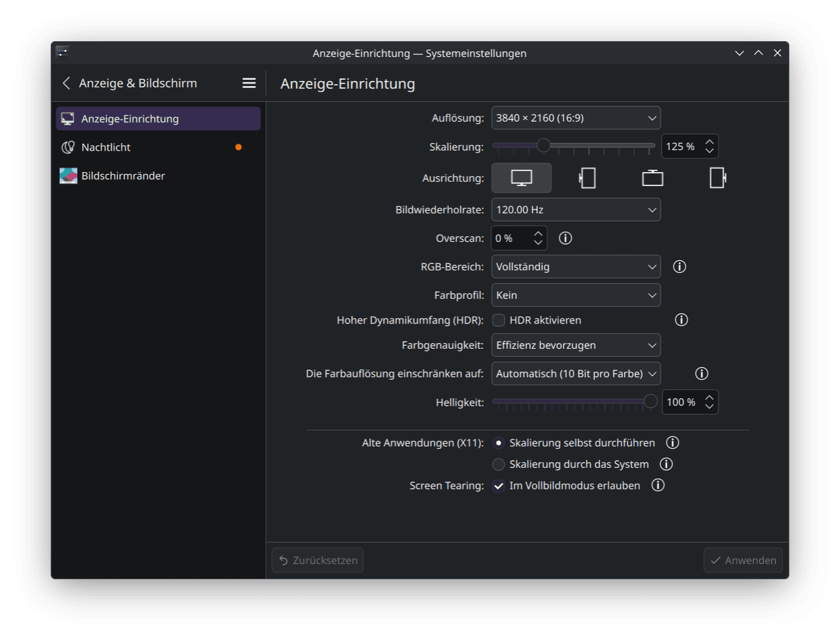This screenshot has width=840, height=640.
Task: Show info for the Overscan setting
Action: tap(566, 238)
